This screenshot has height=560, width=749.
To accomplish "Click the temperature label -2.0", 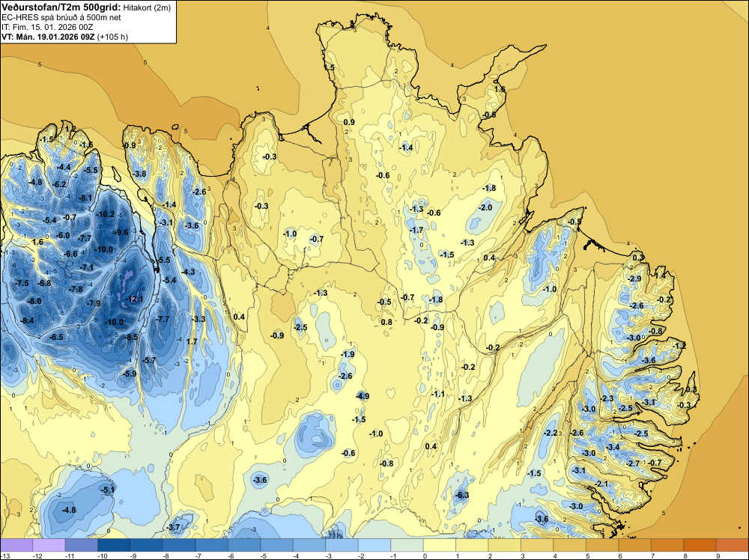I will 485,207.
